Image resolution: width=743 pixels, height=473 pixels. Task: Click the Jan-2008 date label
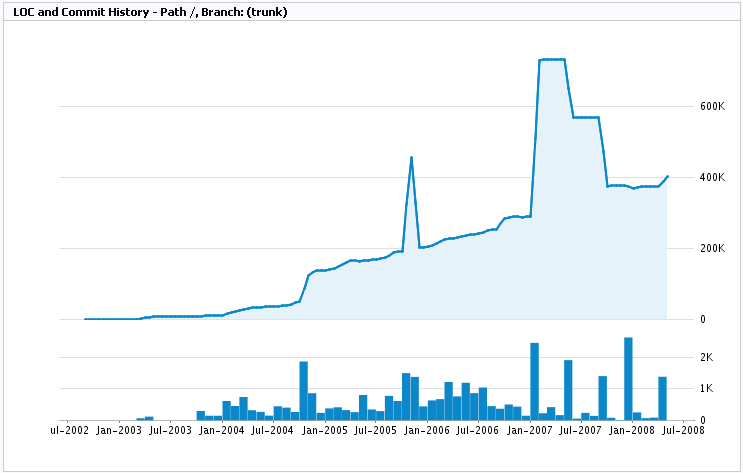[628, 430]
